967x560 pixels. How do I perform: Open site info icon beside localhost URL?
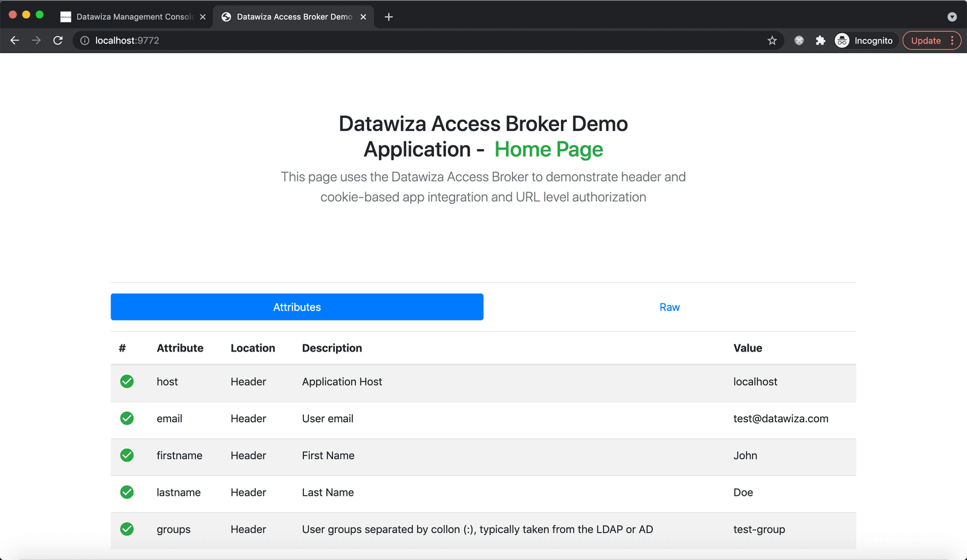click(x=85, y=40)
